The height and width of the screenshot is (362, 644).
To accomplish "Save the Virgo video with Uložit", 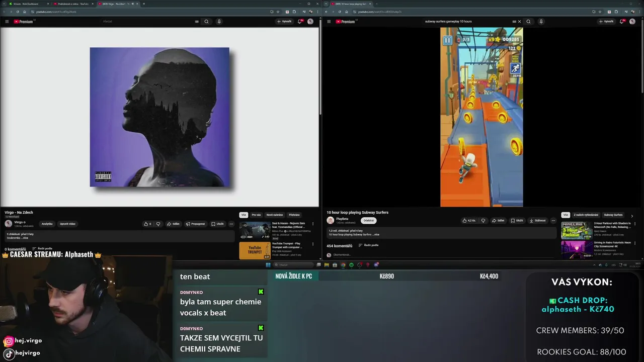I will (x=217, y=224).
